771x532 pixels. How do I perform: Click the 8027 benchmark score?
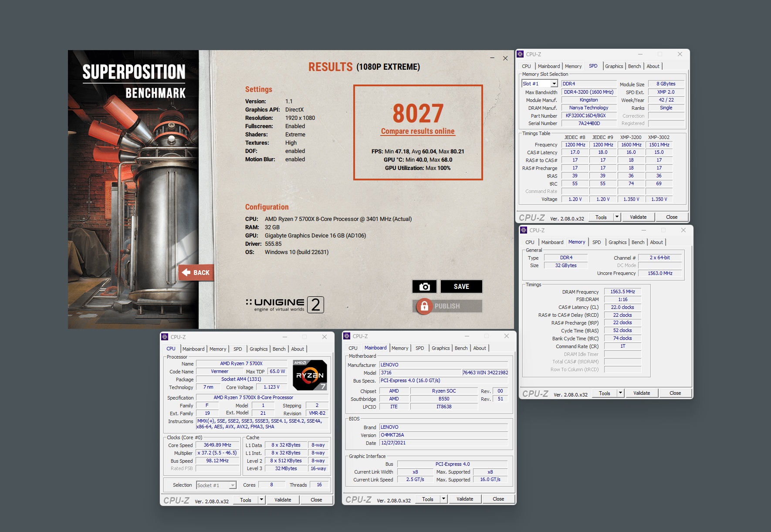pyautogui.click(x=418, y=113)
